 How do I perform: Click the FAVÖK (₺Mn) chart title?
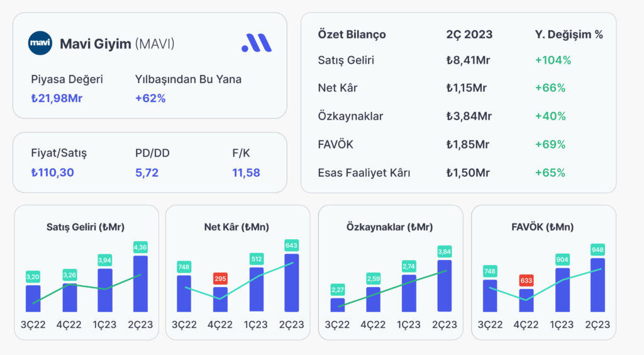pos(543,227)
